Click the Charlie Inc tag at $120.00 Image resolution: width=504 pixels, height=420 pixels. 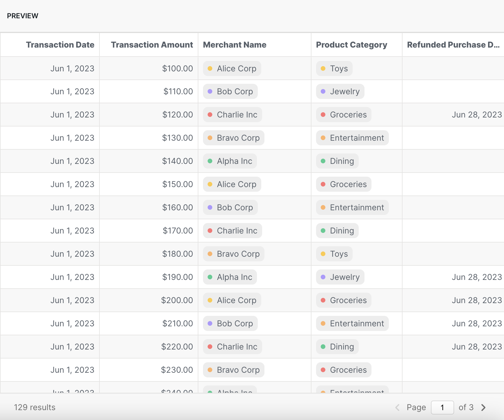(x=233, y=115)
